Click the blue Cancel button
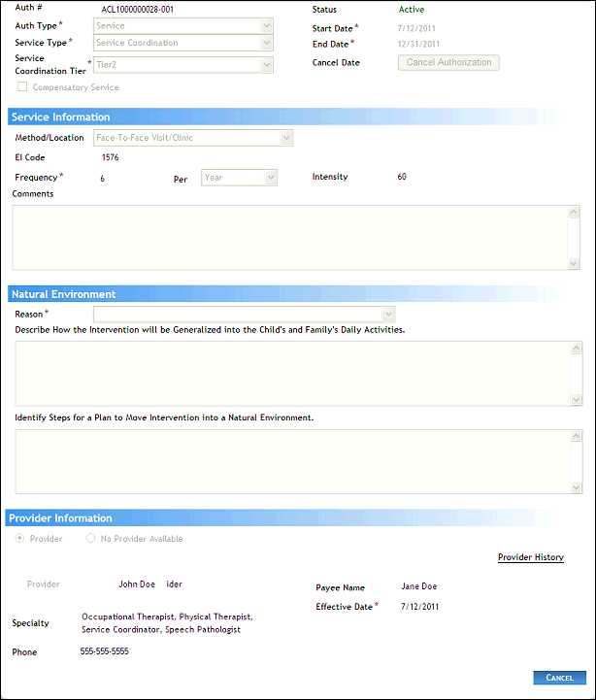596x700 pixels. coord(559,677)
